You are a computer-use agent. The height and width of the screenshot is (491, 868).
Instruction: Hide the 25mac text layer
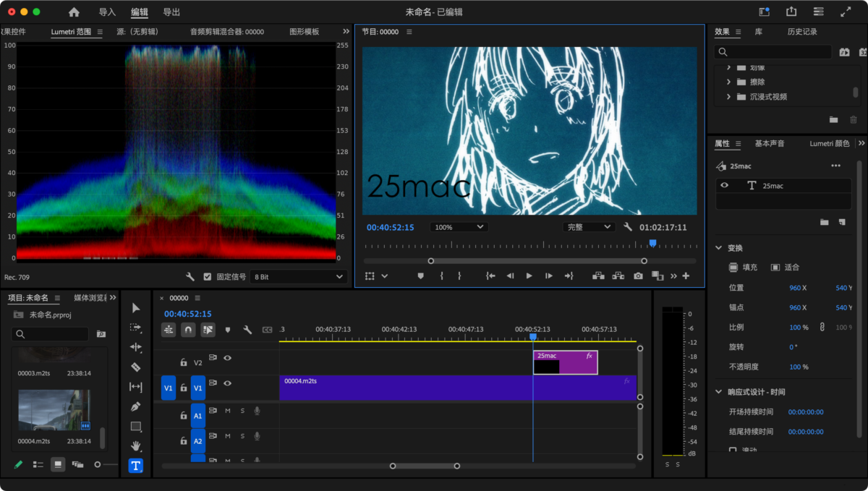725,185
